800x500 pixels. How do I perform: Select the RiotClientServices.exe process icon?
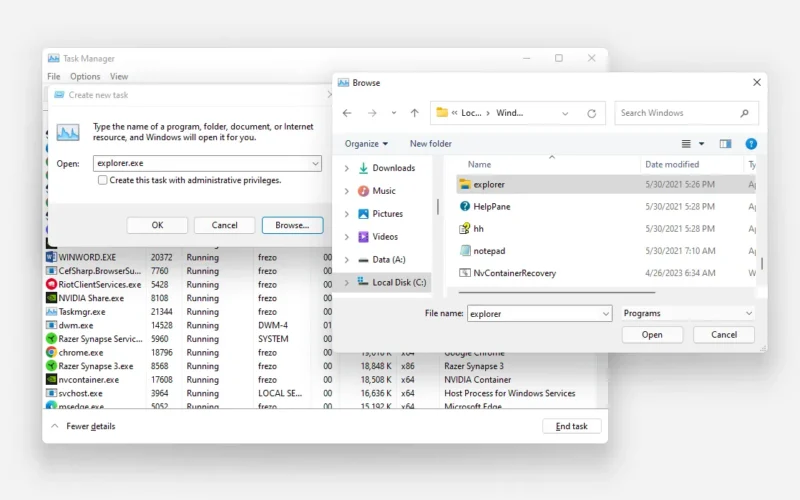[52, 284]
